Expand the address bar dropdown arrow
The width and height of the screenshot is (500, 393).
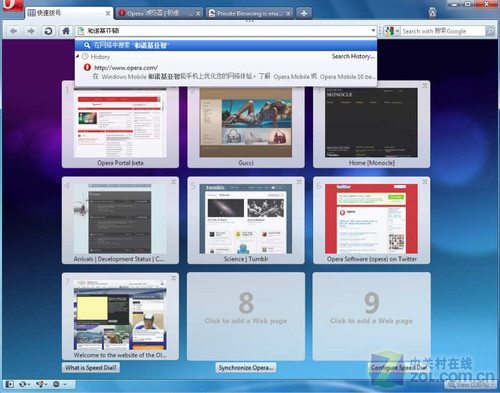pos(373,31)
